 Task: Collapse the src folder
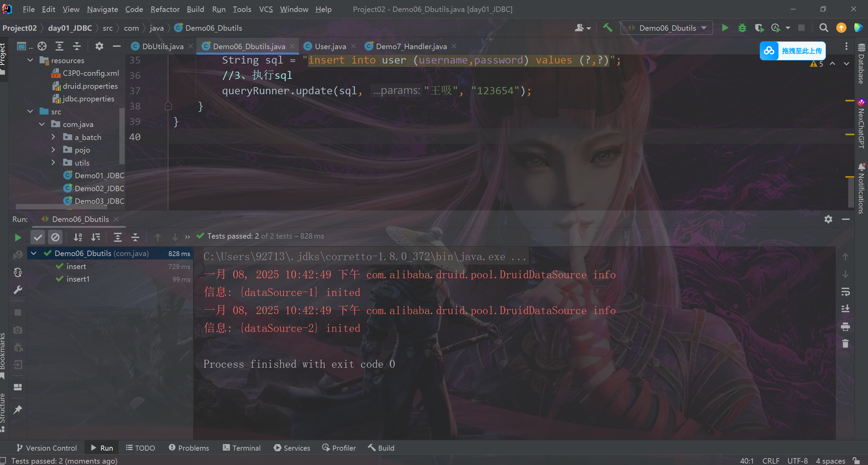coord(30,111)
